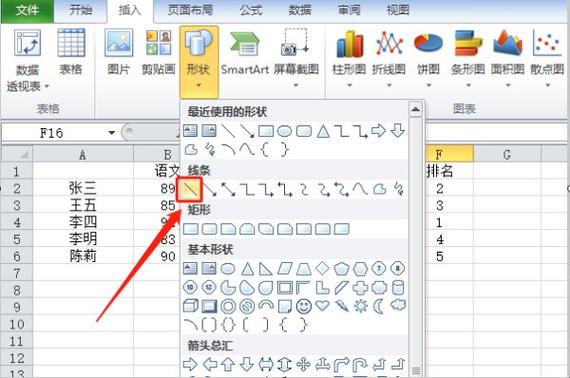The height and width of the screenshot is (378, 570).
Task: Select the moon shape
Action: coord(379,306)
